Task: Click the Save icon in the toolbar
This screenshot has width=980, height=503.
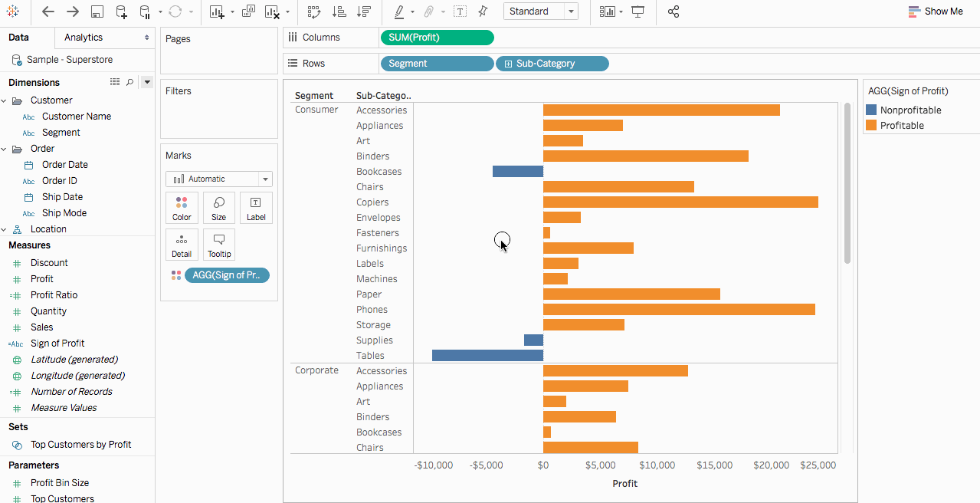Action: coord(97,12)
